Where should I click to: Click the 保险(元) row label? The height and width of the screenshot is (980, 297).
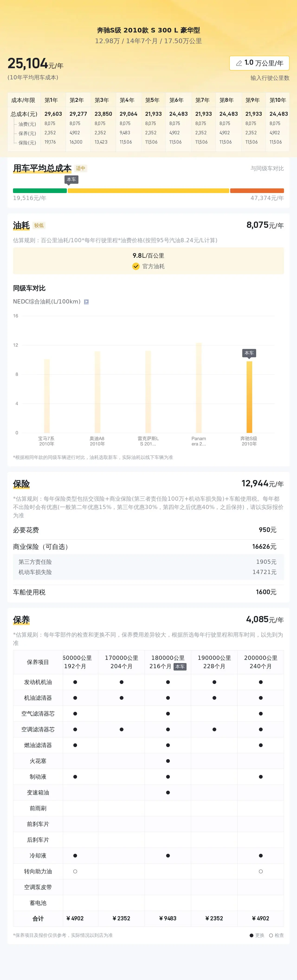click(27, 143)
